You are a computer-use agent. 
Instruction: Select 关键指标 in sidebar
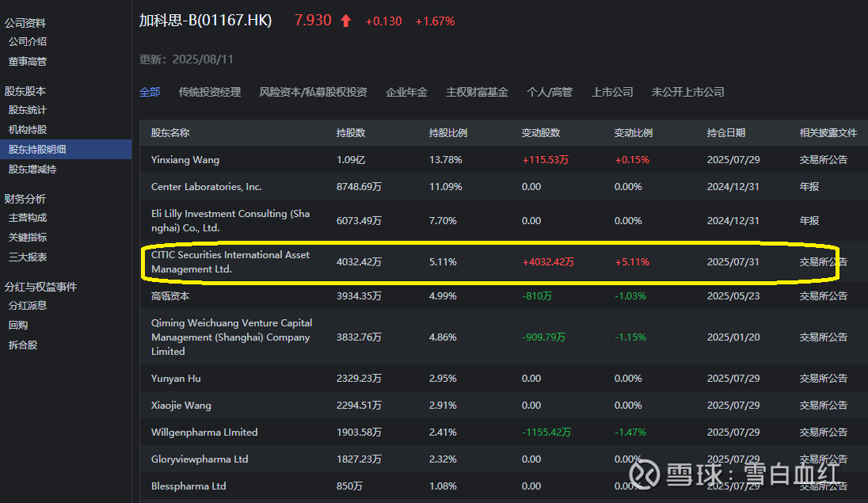pos(28,238)
